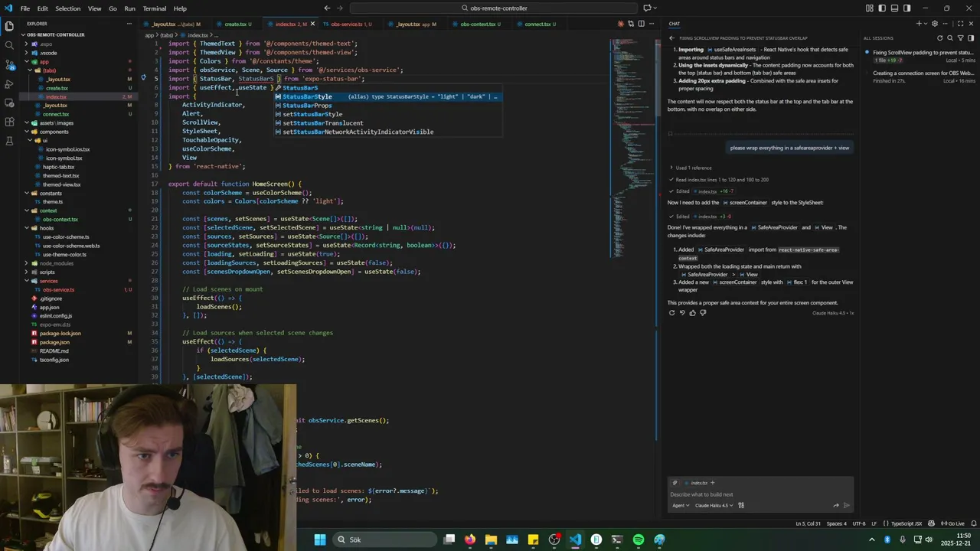Open the Search view in activity bar
Image resolution: width=980 pixels, height=551 pixels.
point(9,46)
